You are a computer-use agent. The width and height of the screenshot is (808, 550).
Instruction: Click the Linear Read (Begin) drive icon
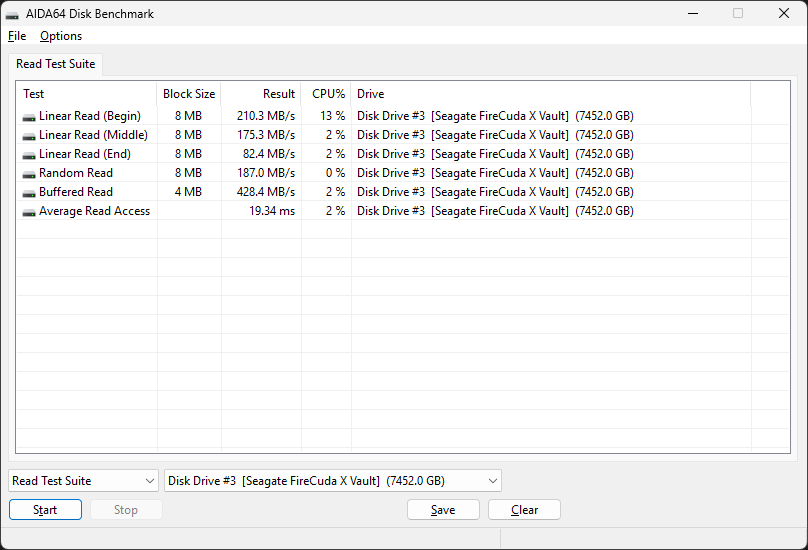(29, 116)
